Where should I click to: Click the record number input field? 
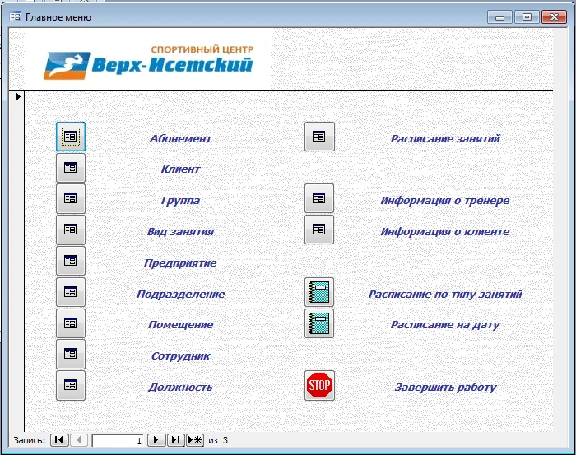tap(118, 440)
